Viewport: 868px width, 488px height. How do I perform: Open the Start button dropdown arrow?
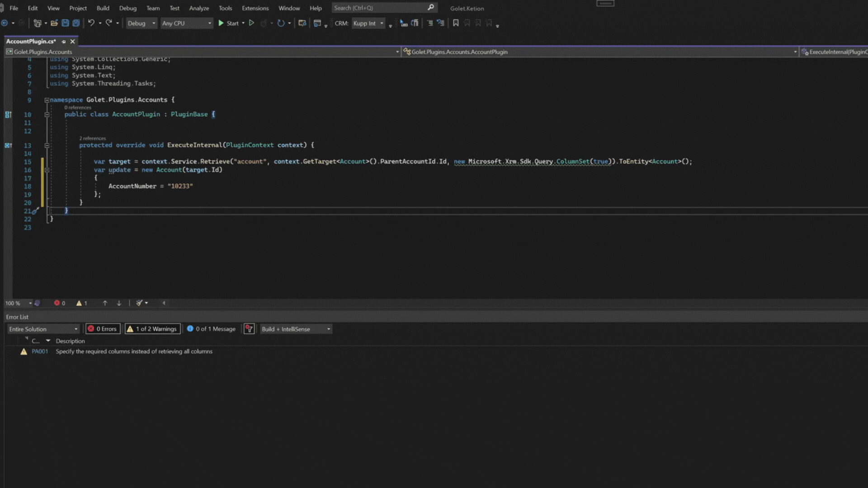pyautogui.click(x=243, y=23)
